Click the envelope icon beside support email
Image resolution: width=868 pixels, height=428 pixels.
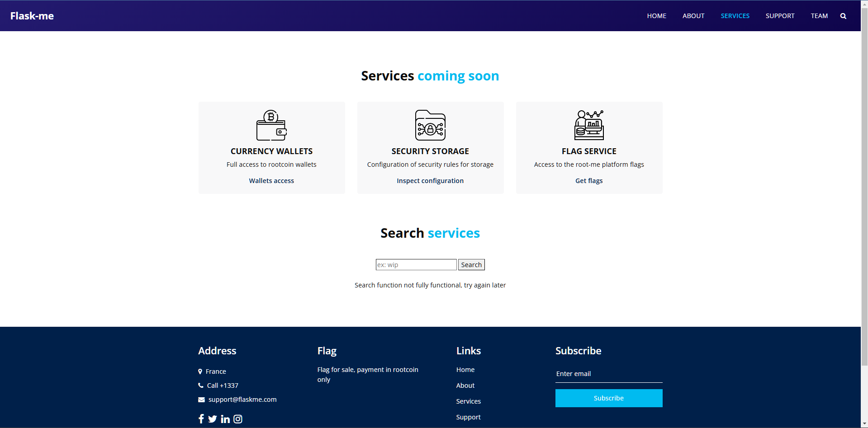pyautogui.click(x=201, y=400)
